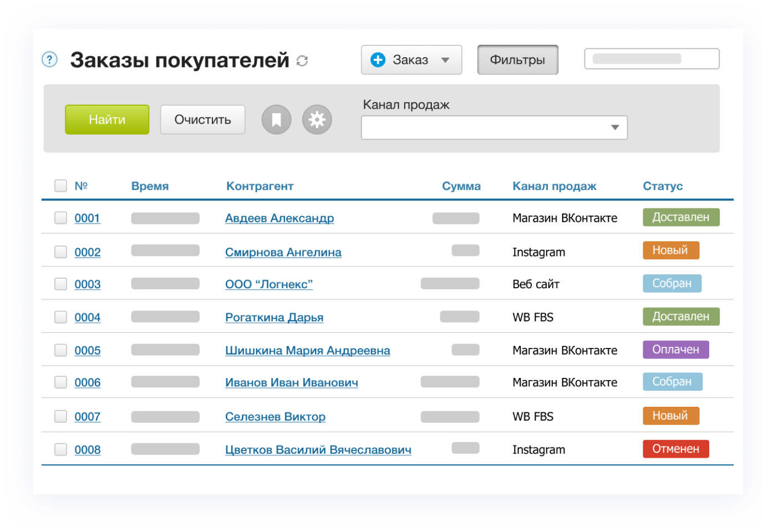Open order number 0003 link
Viewport: 763px width, 532px height.
point(88,285)
